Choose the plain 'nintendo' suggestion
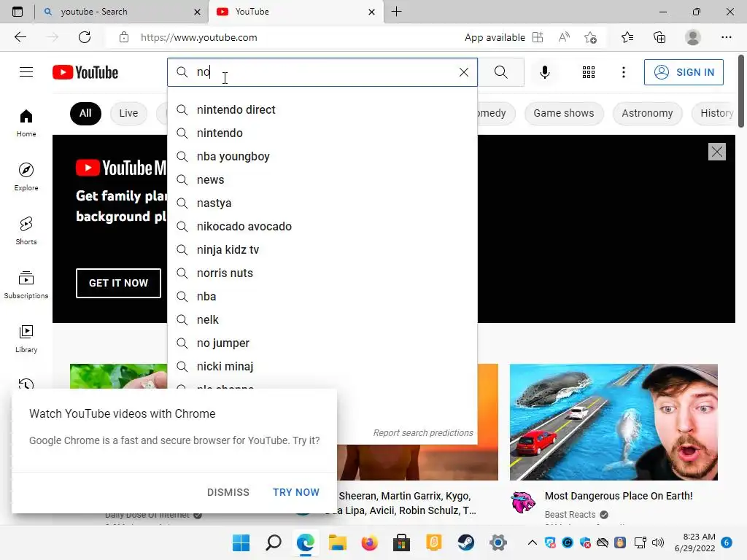Image resolution: width=747 pixels, height=560 pixels. 322,133
